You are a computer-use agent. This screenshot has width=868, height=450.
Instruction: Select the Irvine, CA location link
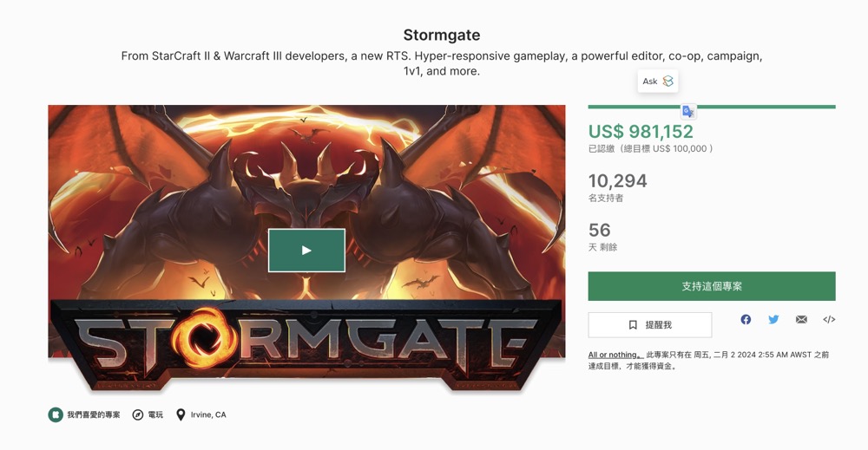(201, 415)
